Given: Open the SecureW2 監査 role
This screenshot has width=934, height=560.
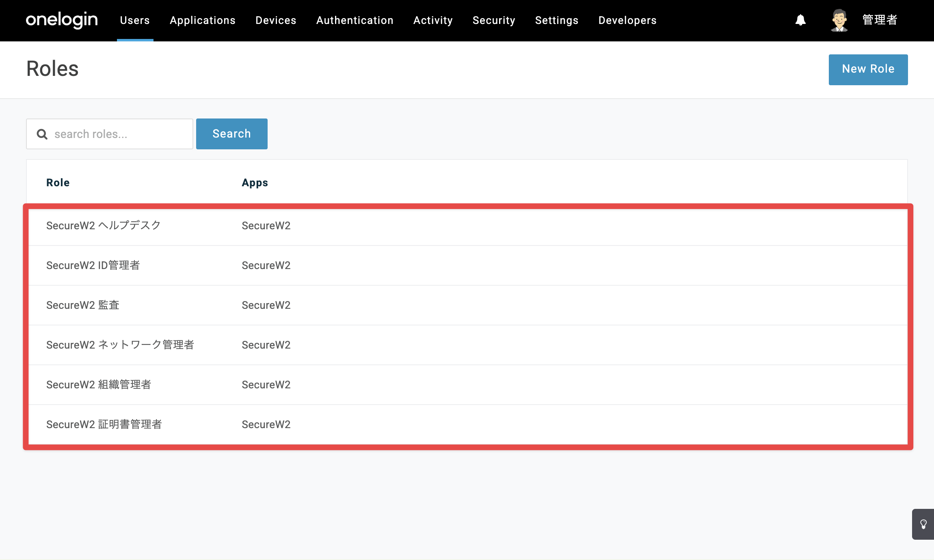Looking at the screenshot, I should point(83,305).
